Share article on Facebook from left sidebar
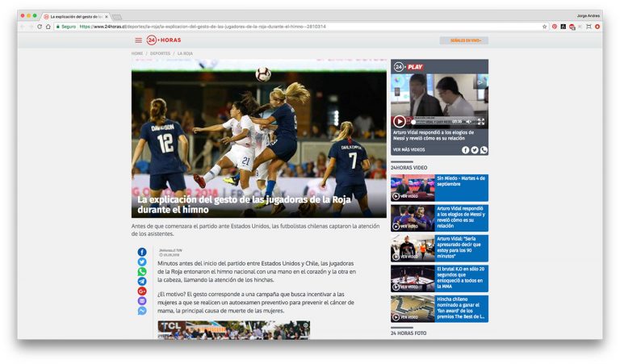Image resolution: width=620 pixels, height=364 pixels. click(142, 252)
